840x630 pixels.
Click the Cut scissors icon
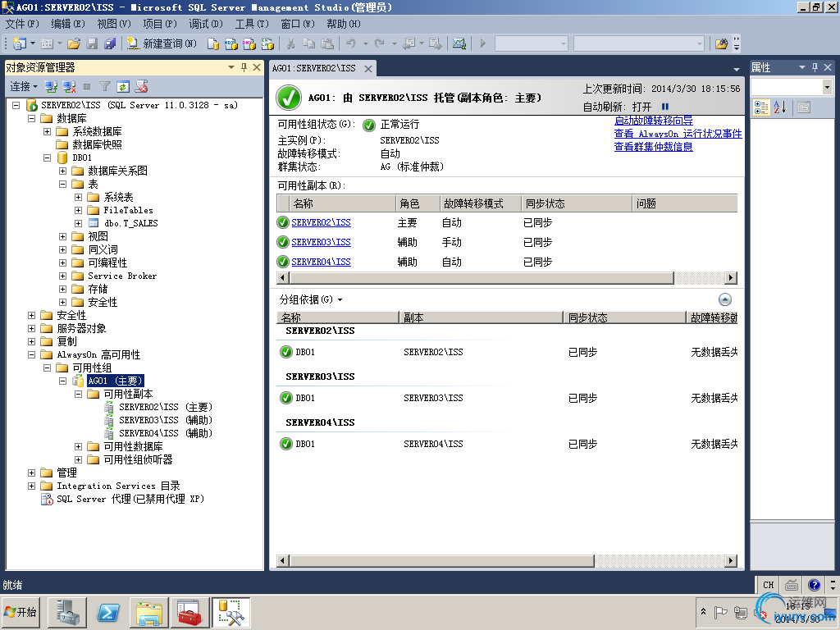[x=291, y=43]
